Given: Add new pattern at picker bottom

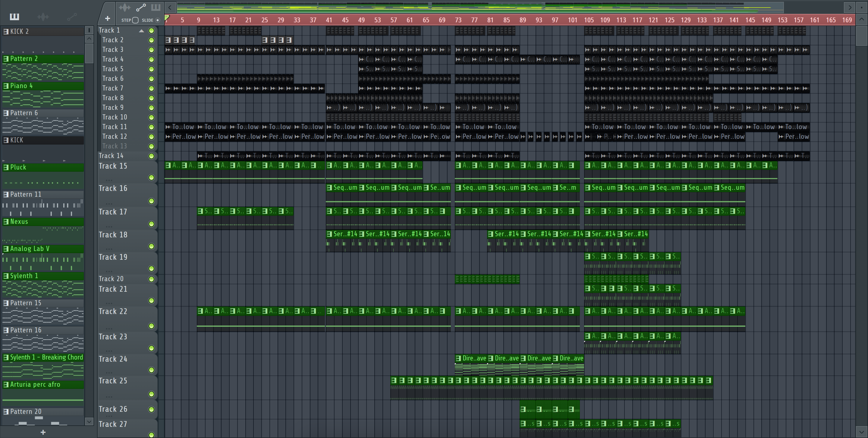Looking at the screenshot, I should [x=43, y=432].
